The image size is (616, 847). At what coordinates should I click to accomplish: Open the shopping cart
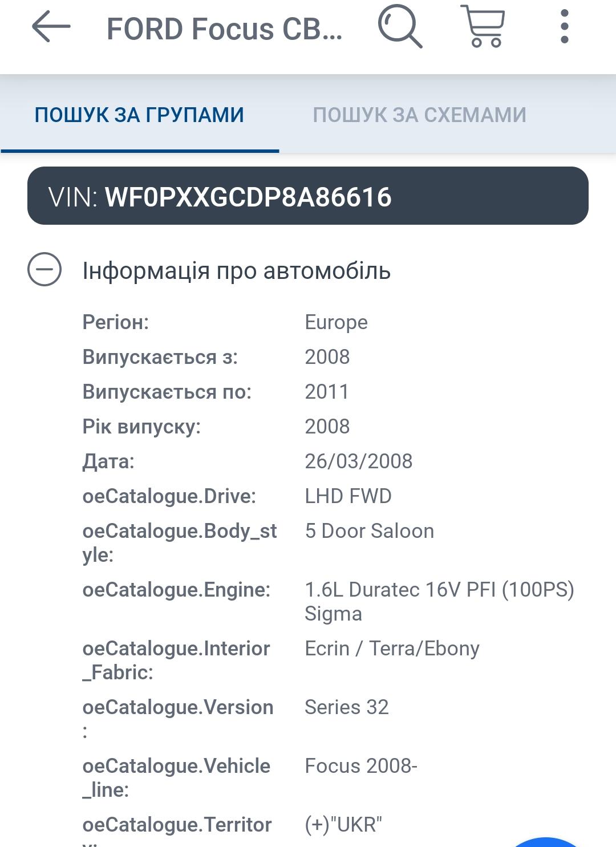point(484,26)
